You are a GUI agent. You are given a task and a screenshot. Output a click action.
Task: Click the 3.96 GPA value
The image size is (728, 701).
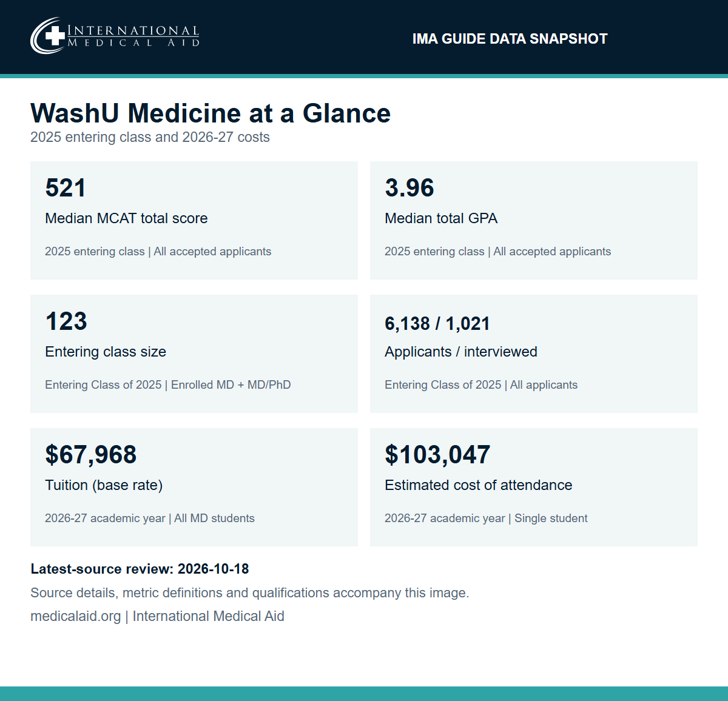[409, 188]
